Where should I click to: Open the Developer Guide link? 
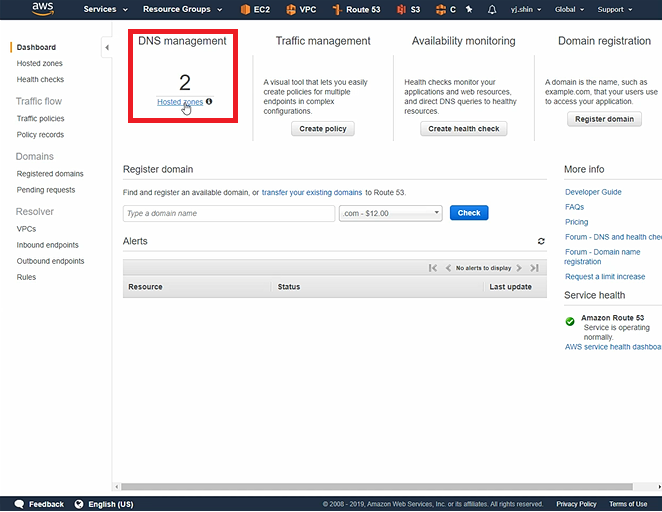click(x=593, y=192)
